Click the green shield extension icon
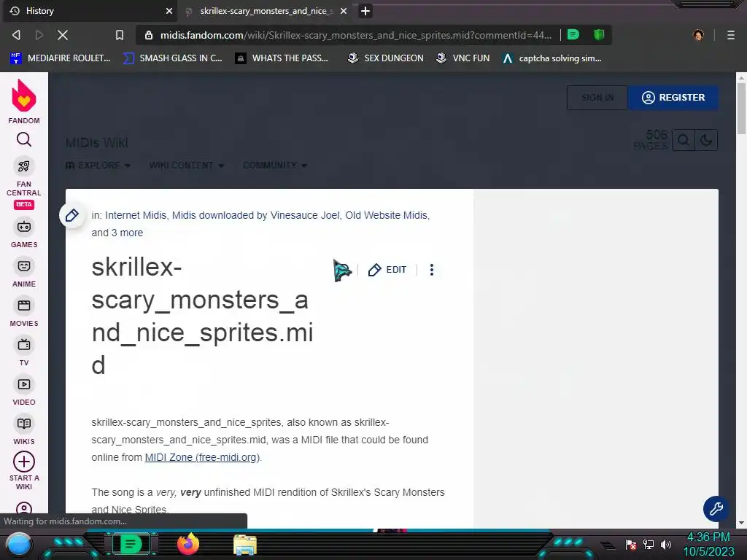Image resolution: width=747 pixels, height=560 pixels. (x=599, y=35)
